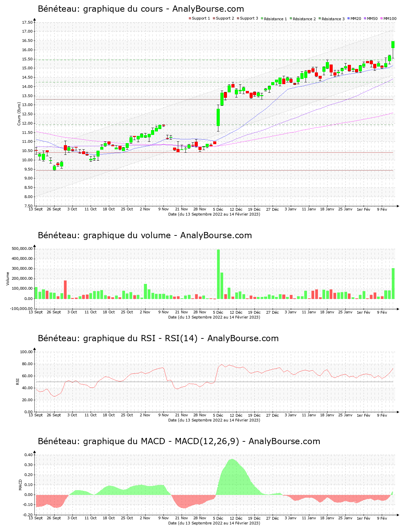Click the last green volume bar
This screenshot has width=412, height=532.
coord(393,284)
